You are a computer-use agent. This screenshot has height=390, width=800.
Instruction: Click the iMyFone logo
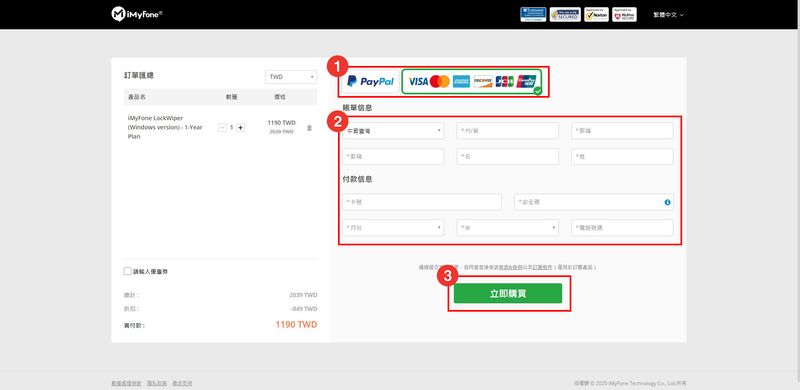pyautogui.click(x=137, y=14)
